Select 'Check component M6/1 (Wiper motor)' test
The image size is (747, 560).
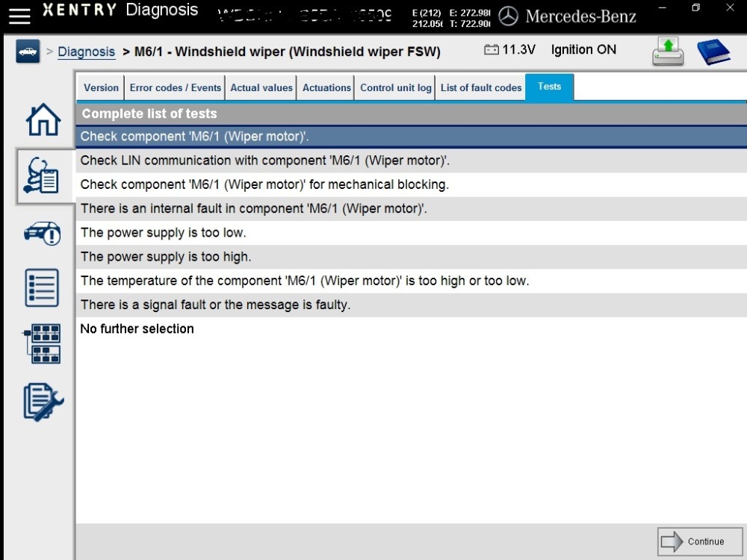pos(411,136)
